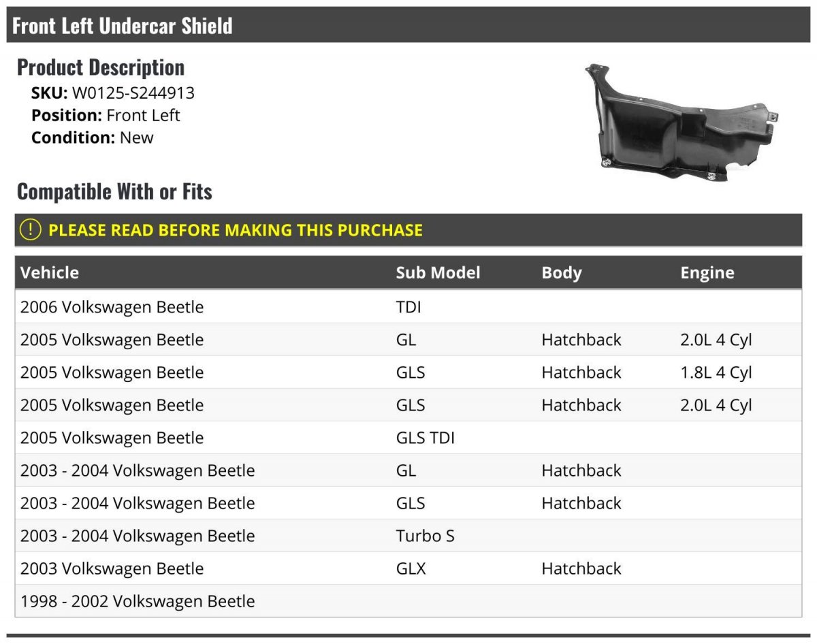The width and height of the screenshot is (817, 644).
Task: Click the 2003 Volkswagen Beetle GLX row
Action: tap(408, 568)
